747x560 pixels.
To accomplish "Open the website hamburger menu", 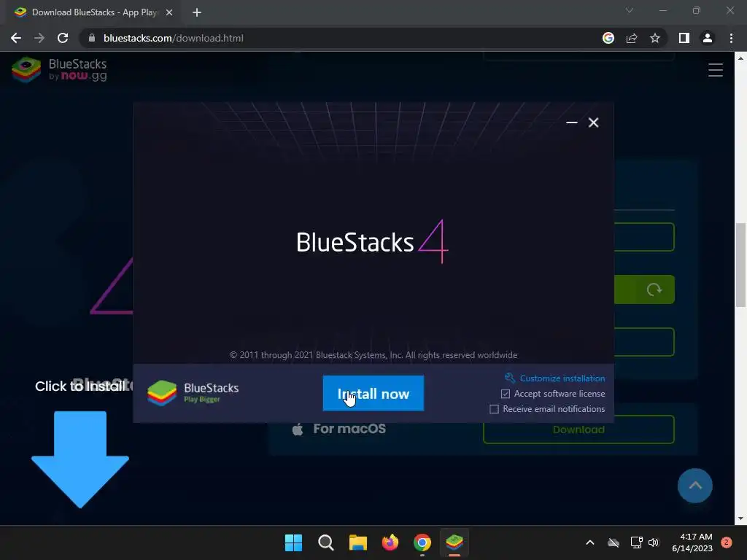I will 715,70.
